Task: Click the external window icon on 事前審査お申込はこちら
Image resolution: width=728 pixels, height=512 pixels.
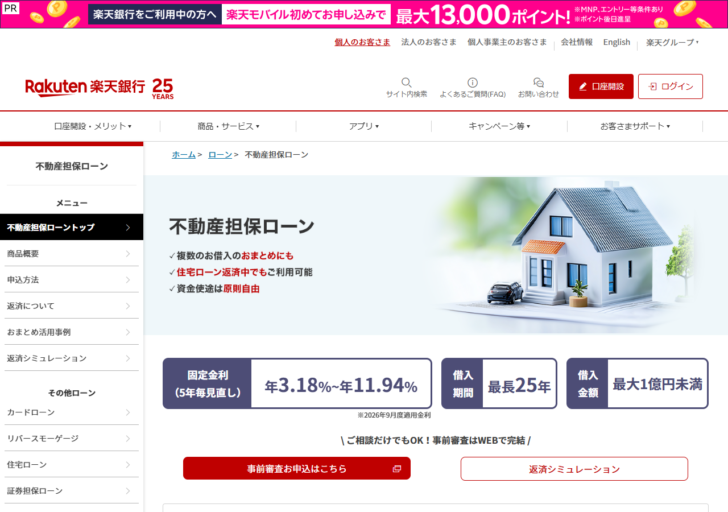Action: tap(396, 469)
